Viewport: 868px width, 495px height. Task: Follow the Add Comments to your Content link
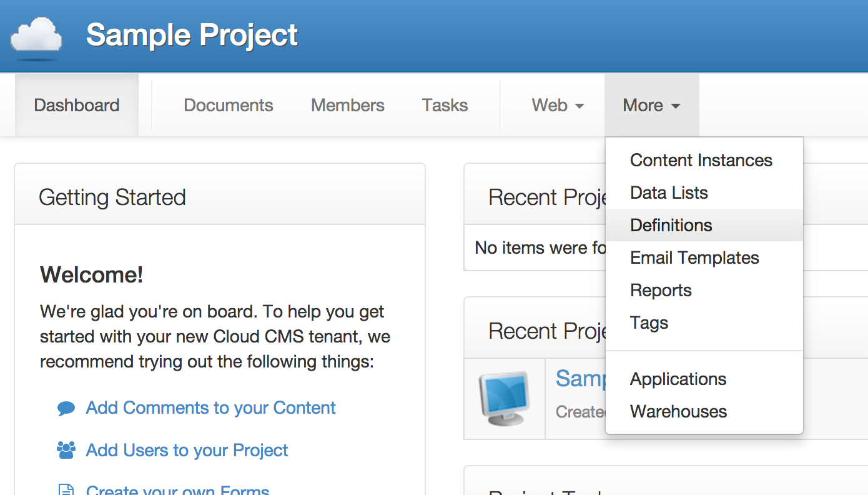coord(210,407)
